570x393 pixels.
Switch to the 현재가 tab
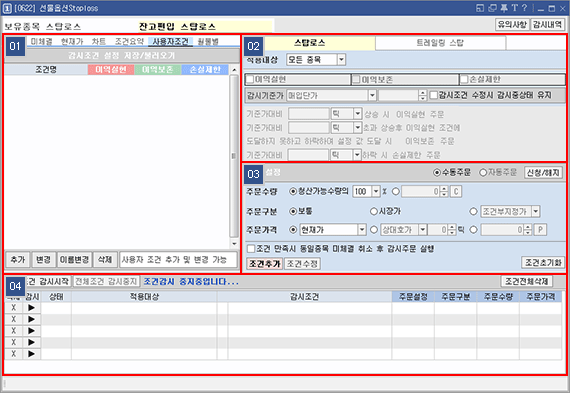point(72,41)
